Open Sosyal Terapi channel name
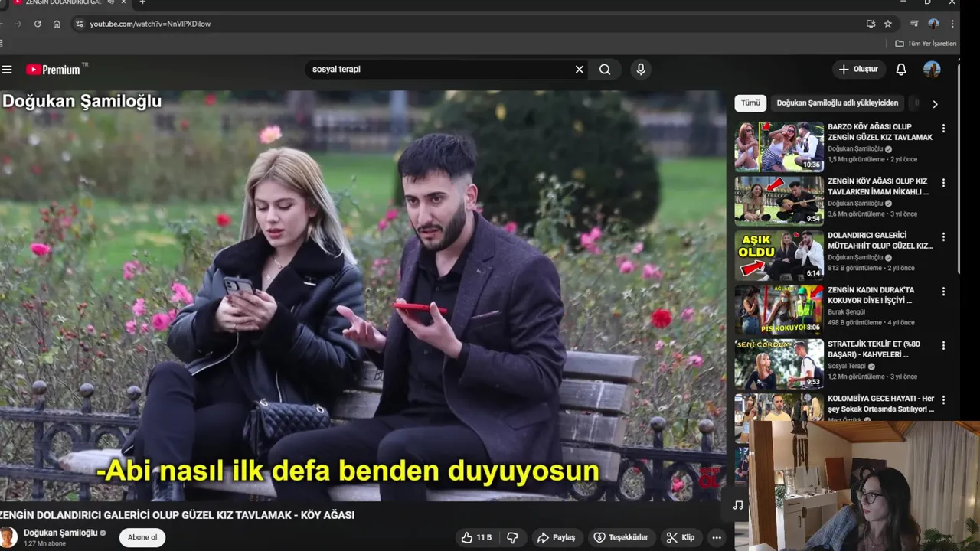Image resolution: width=980 pixels, height=551 pixels. [846, 367]
